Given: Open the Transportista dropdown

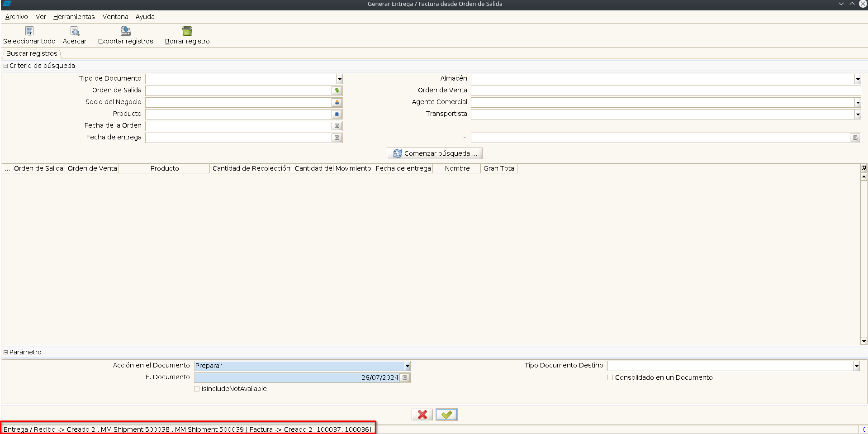Looking at the screenshot, I should tap(858, 114).
